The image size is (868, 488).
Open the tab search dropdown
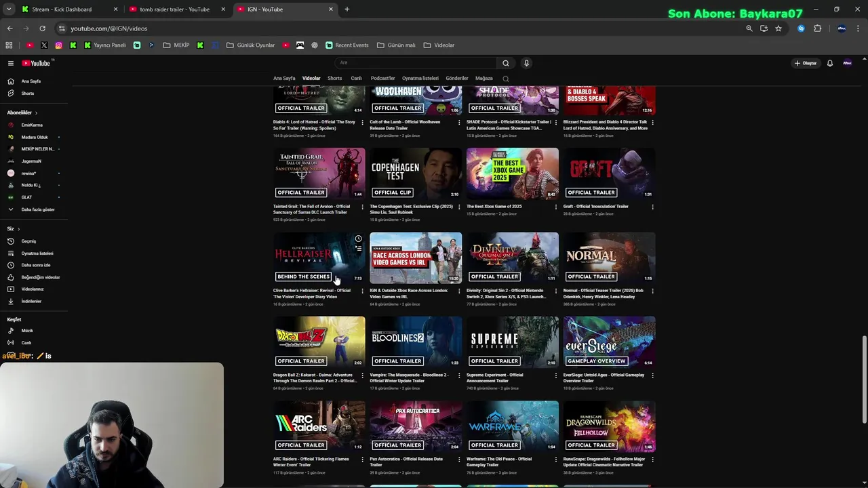tap(9, 9)
